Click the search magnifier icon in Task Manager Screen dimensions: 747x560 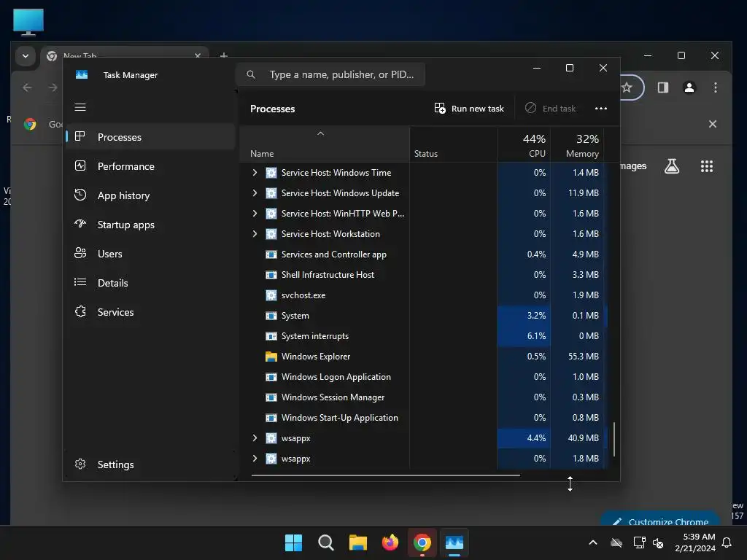(x=251, y=75)
